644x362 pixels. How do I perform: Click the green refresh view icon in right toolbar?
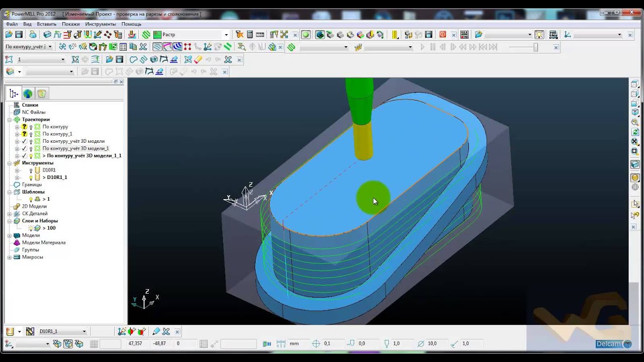tap(635, 132)
